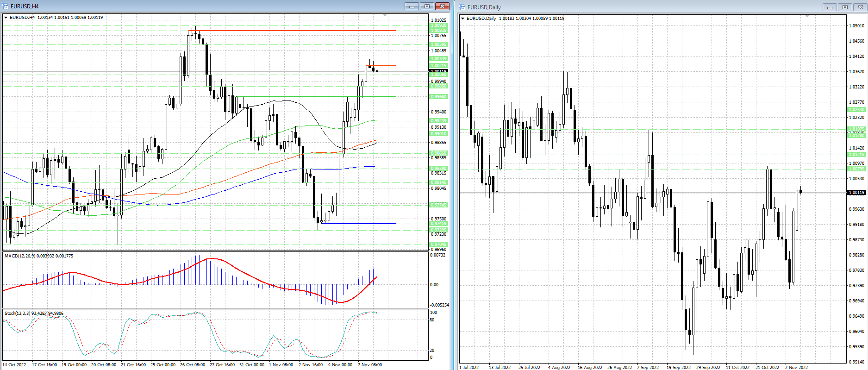868x370 pixels.
Task: Close the EURUSD,H4 chart window
Action: pos(442,6)
